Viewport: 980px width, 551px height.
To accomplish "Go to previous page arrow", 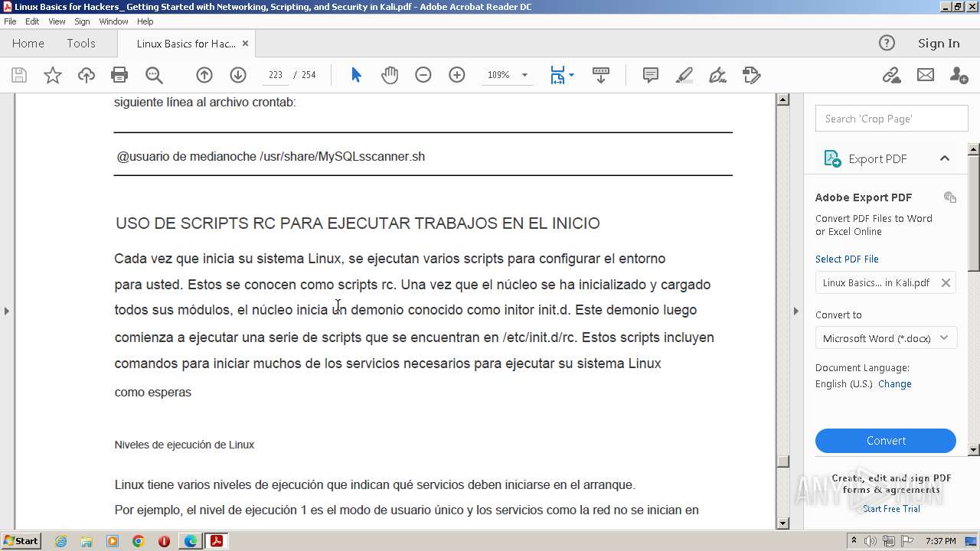I will pos(204,75).
